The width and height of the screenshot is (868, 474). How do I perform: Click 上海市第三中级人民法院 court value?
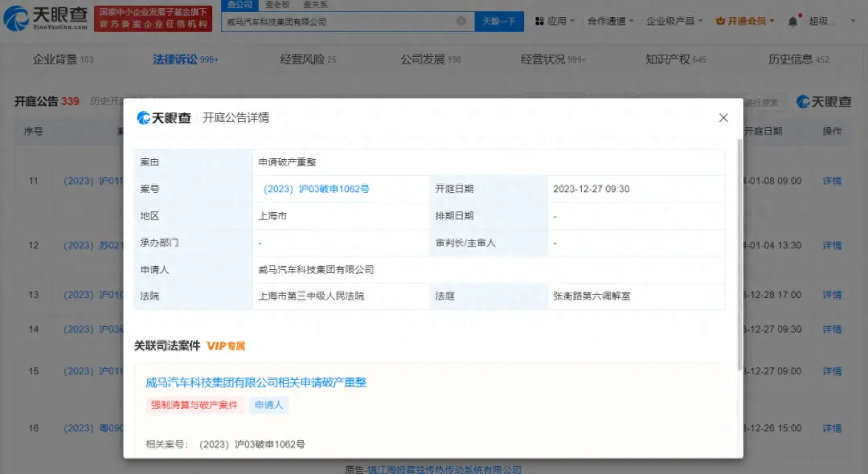coord(311,296)
